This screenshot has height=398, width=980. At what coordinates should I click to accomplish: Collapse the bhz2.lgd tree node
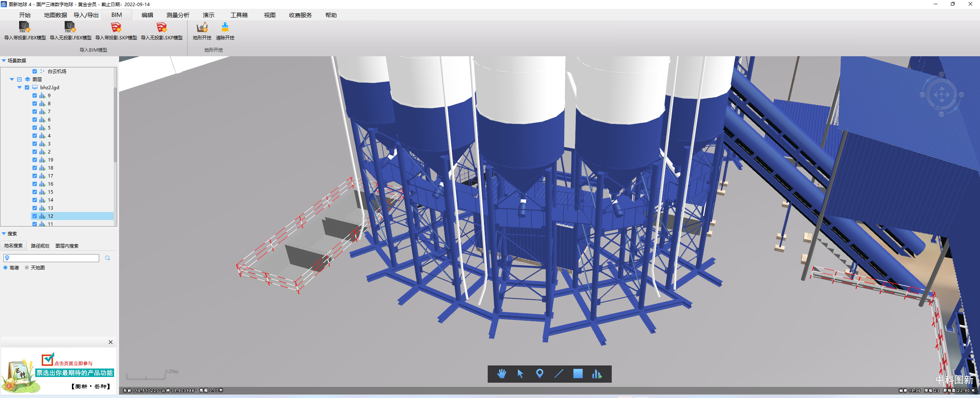[20, 88]
